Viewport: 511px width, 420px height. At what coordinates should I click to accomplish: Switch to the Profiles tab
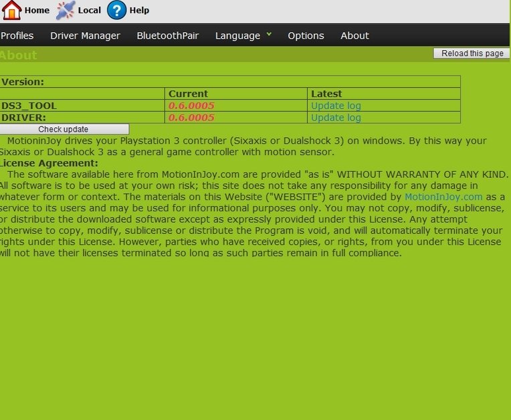17,35
